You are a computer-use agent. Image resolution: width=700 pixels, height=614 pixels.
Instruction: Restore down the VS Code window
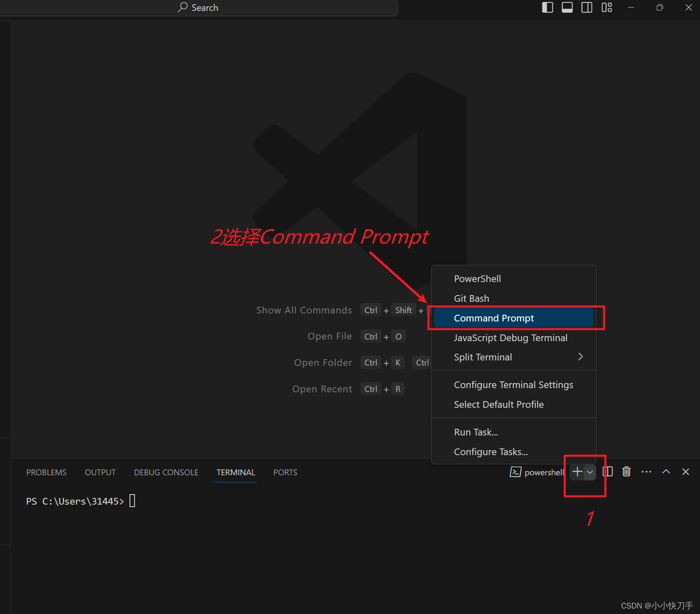(660, 8)
